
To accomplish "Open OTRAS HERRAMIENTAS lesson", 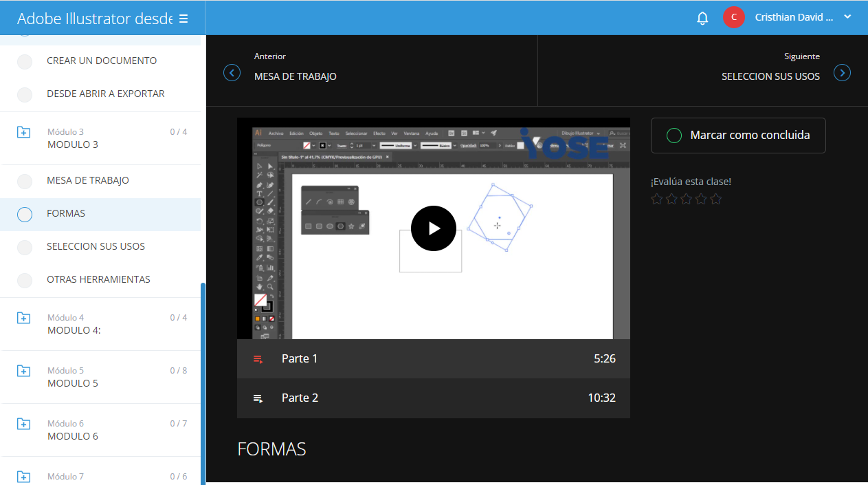I will point(98,279).
